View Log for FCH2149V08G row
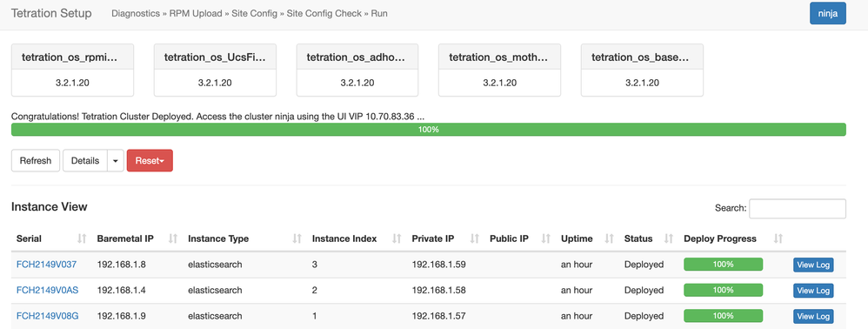 [813, 316]
